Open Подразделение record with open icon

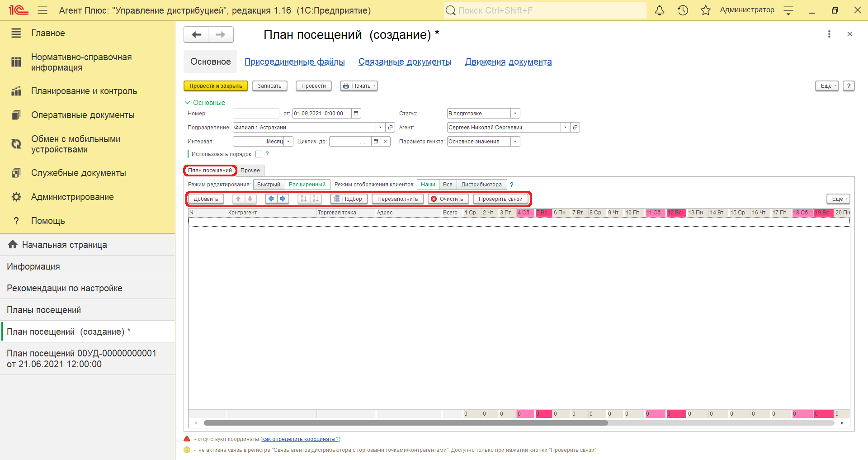click(391, 128)
